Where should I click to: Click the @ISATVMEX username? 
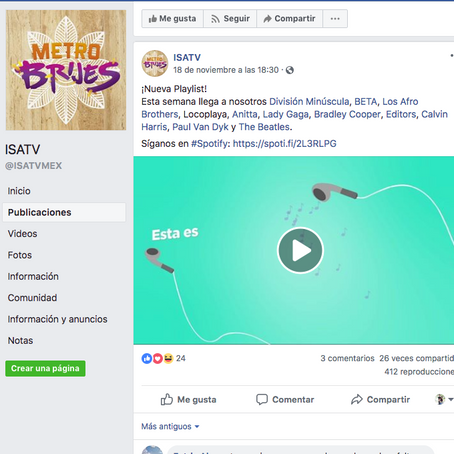pos(33,166)
